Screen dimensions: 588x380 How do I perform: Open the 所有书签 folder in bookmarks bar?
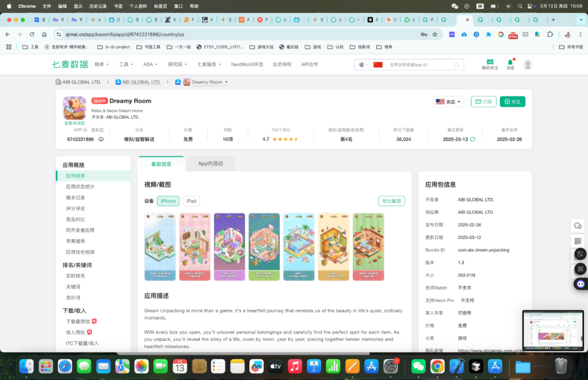[x=571, y=47]
